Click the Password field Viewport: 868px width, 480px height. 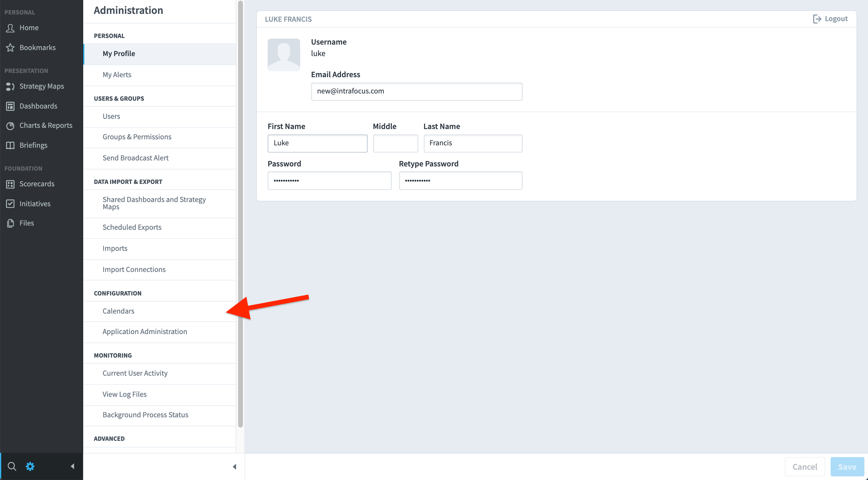point(329,181)
